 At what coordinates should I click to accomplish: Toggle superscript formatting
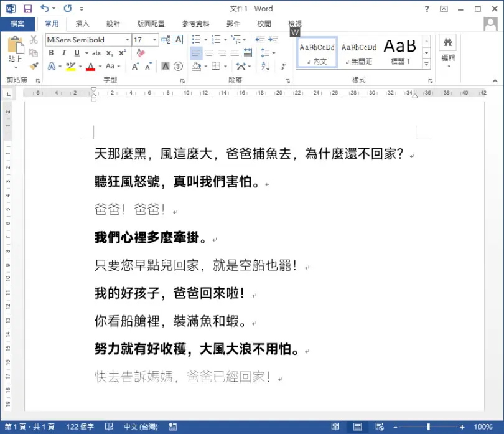pos(123,53)
